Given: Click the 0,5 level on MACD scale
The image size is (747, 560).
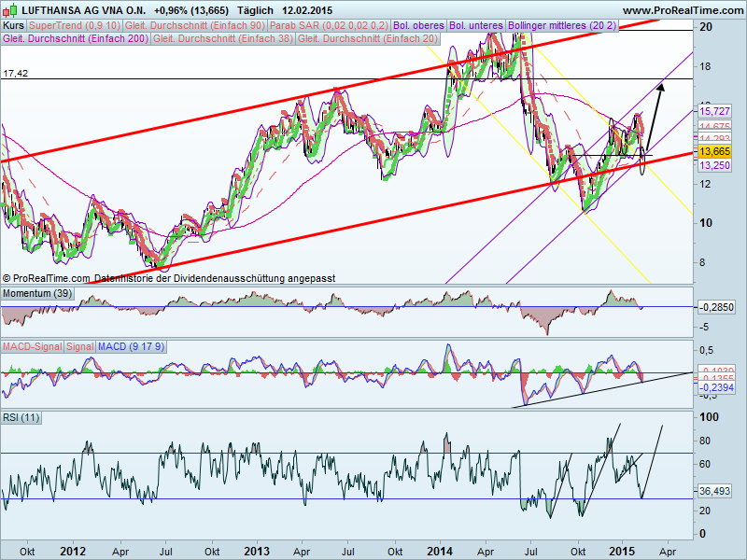Looking at the screenshot, I should coord(707,351).
